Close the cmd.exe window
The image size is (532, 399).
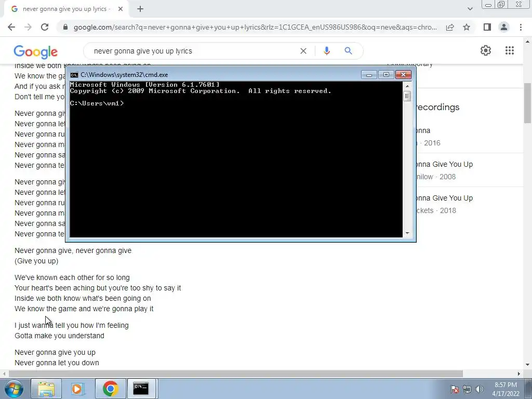click(403, 75)
